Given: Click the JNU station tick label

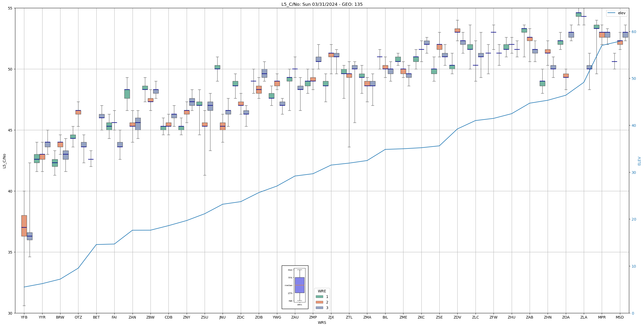Looking at the screenshot, I should click(223, 317).
